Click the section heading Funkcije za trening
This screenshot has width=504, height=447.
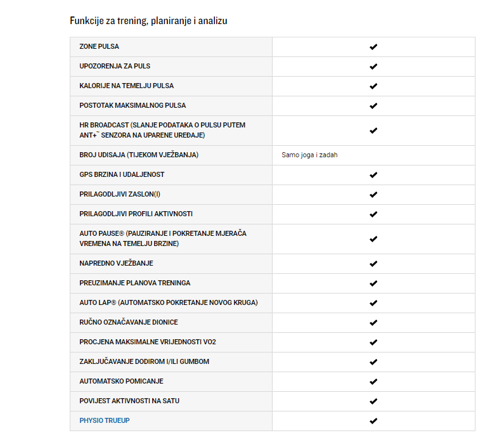148,21
